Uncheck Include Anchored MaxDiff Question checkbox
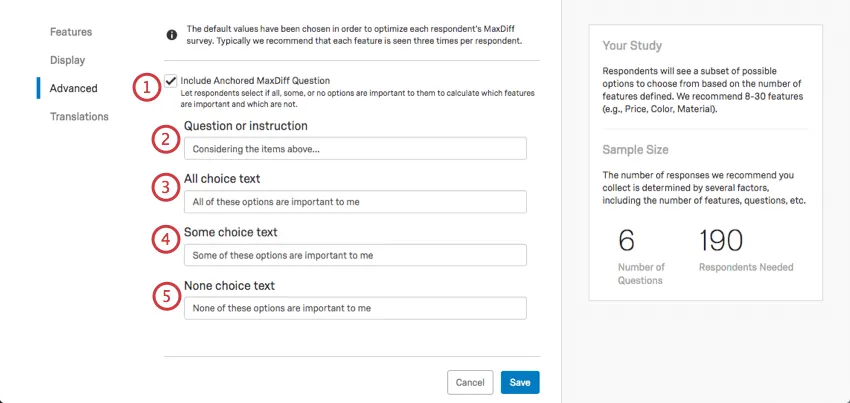The height and width of the screenshot is (403, 850). (172, 80)
